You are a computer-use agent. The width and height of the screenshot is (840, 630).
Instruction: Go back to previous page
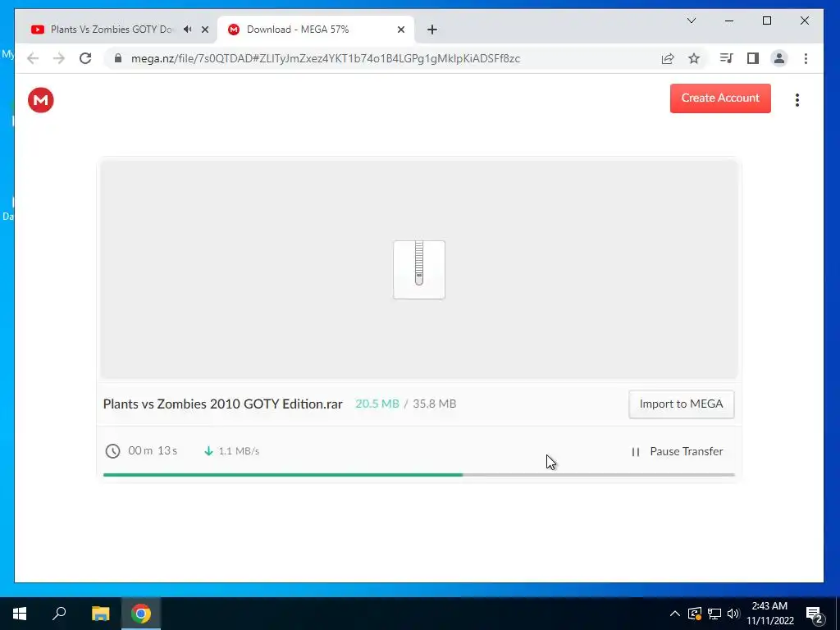tap(33, 58)
